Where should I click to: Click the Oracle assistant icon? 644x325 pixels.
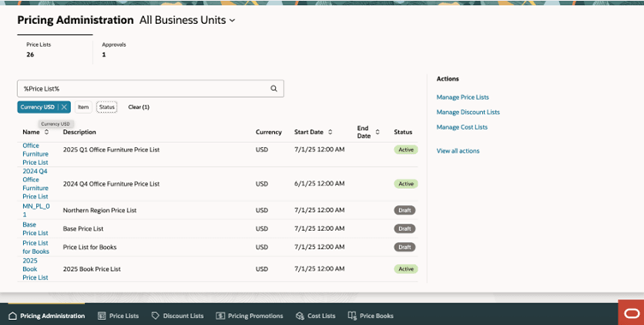(631, 314)
